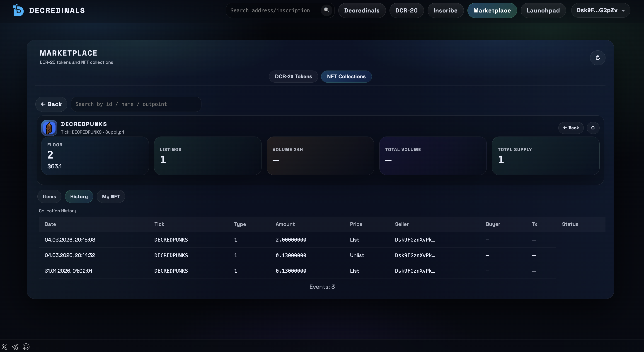Open the Telegram social link

[15, 347]
